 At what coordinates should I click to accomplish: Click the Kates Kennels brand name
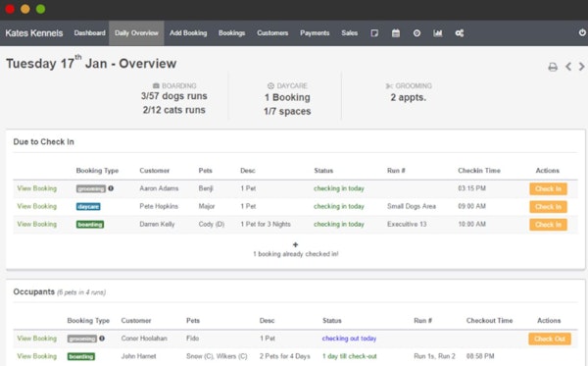coord(34,33)
